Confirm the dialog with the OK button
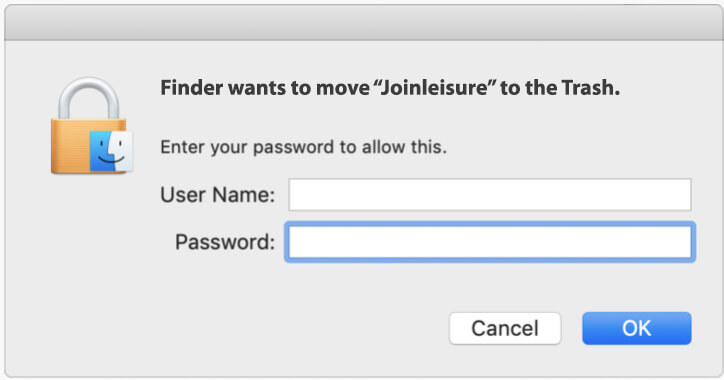The image size is (724, 380). coord(637,328)
